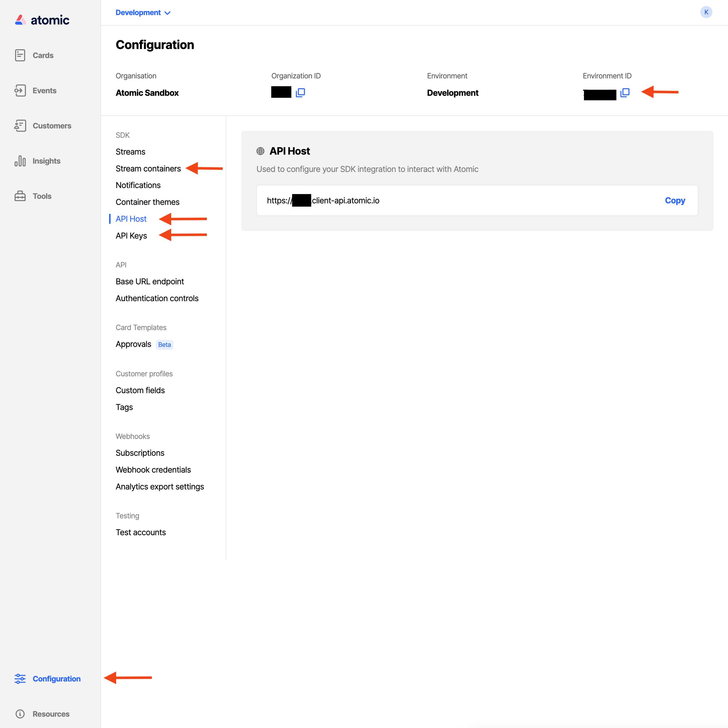Click the Events icon in sidebar

coord(20,90)
